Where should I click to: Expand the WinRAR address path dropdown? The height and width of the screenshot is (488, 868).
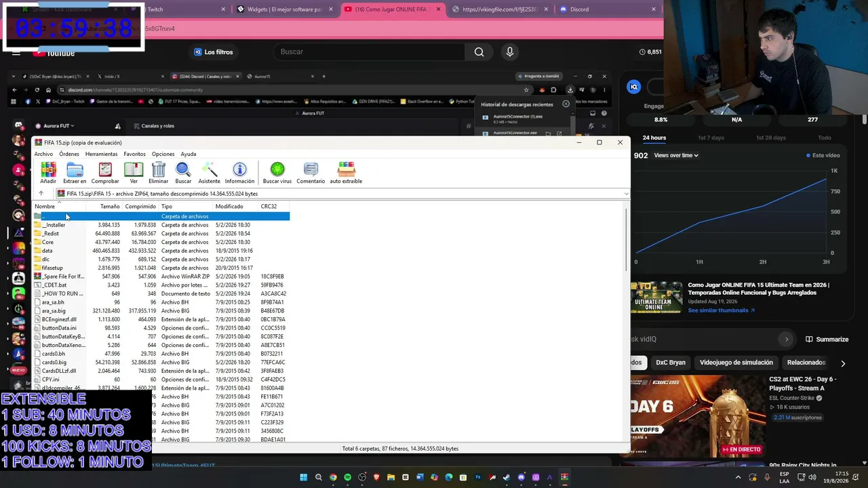pos(626,194)
